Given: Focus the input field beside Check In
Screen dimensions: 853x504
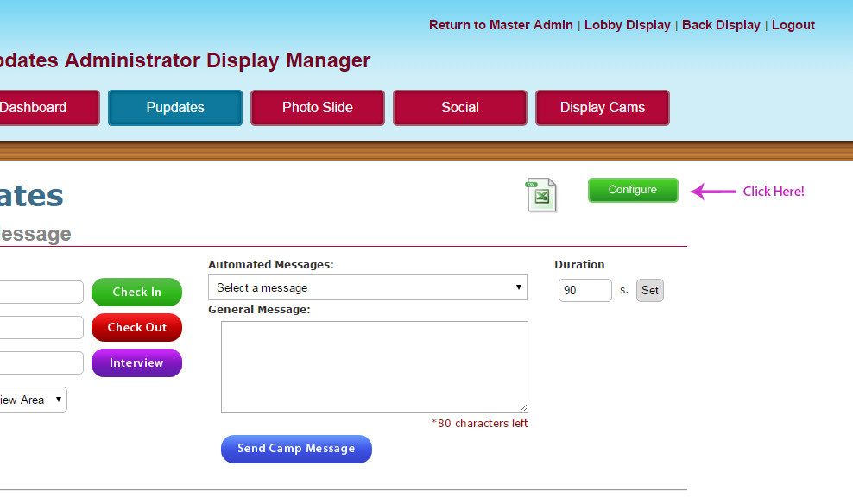Looking at the screenshot, I should pyautogui.click(x=41, y=292).
